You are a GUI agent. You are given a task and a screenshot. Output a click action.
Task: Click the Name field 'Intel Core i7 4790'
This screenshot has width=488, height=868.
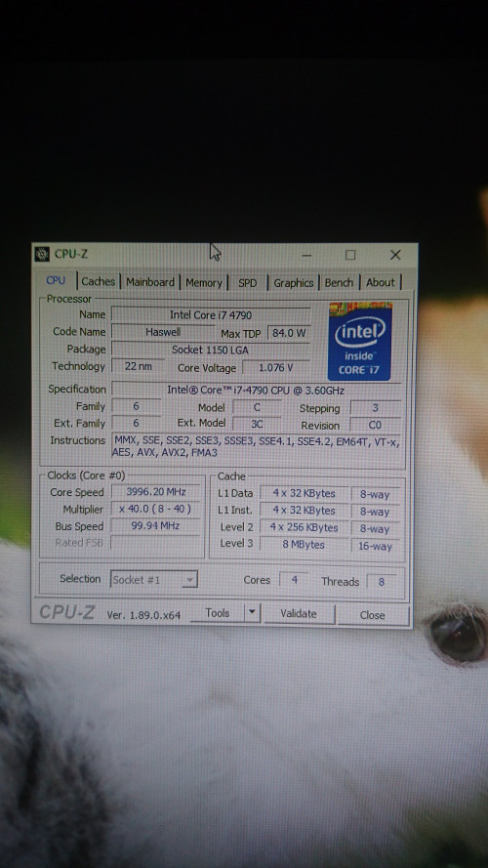pos(211,315)
